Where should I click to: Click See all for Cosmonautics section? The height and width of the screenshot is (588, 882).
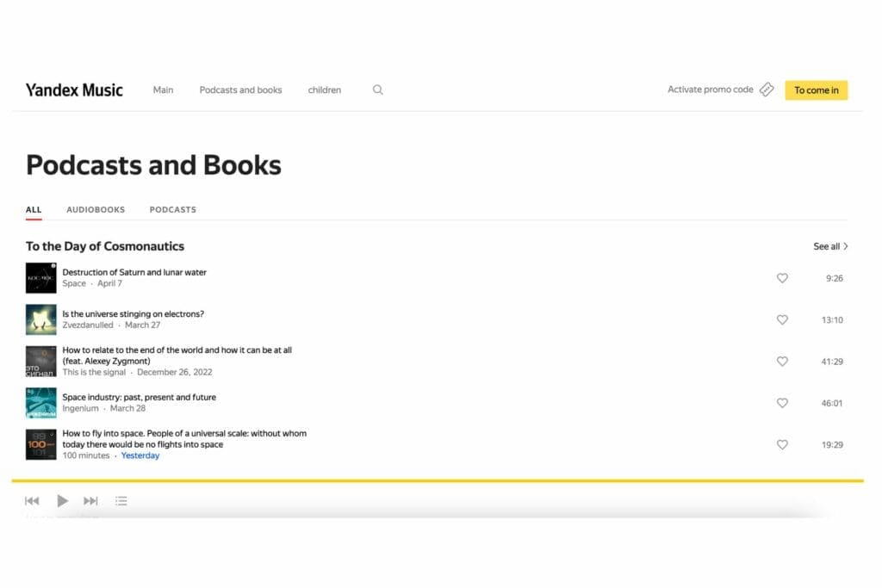831,246
